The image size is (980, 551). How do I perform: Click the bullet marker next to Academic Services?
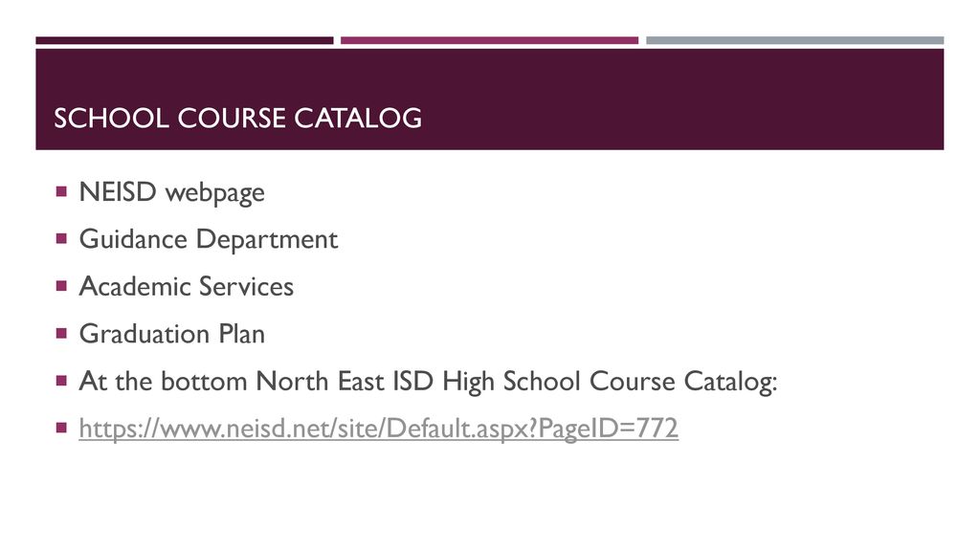(61, 286)
